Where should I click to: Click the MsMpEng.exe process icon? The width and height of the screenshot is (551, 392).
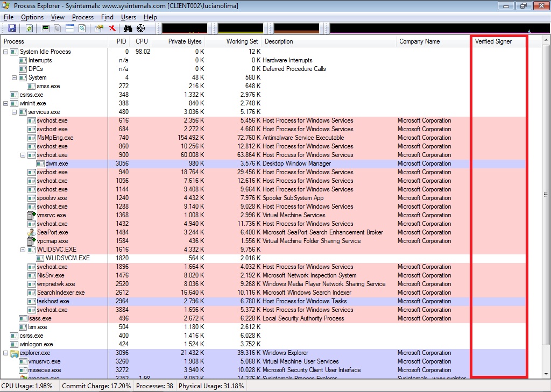[32, 138]
